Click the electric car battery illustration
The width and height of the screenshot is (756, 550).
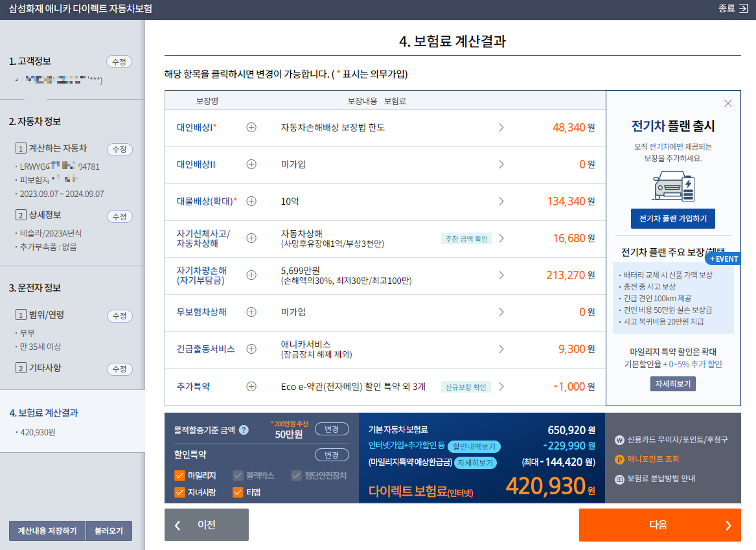tap(674, 186)
